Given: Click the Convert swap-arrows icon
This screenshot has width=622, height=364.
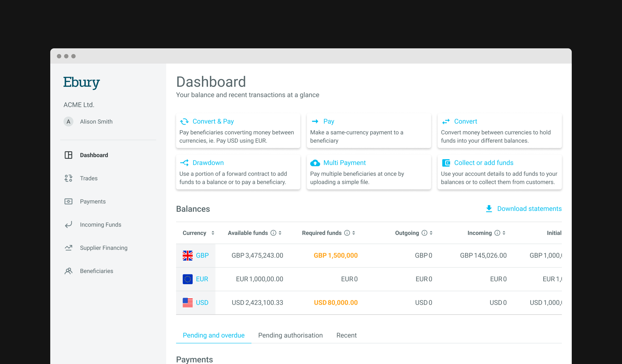Looking at the screenshot, I should pyautogui.click(x=446, y=121).
